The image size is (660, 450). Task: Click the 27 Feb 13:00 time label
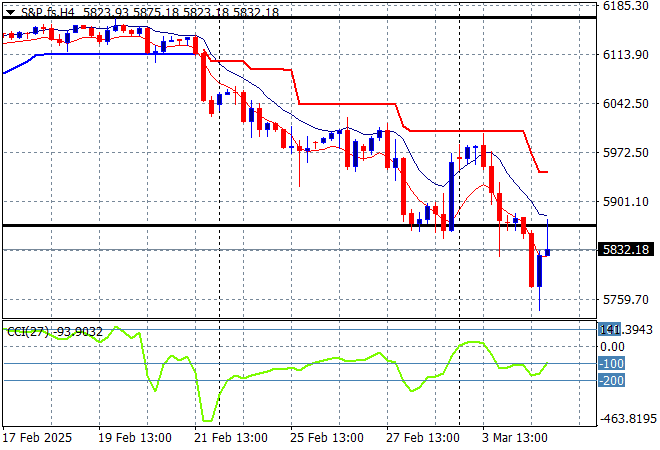pos(423,438)
